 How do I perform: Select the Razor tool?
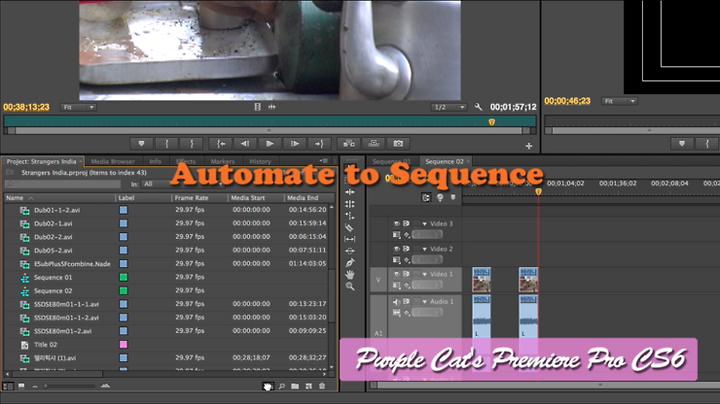click(x=350, y=227)
